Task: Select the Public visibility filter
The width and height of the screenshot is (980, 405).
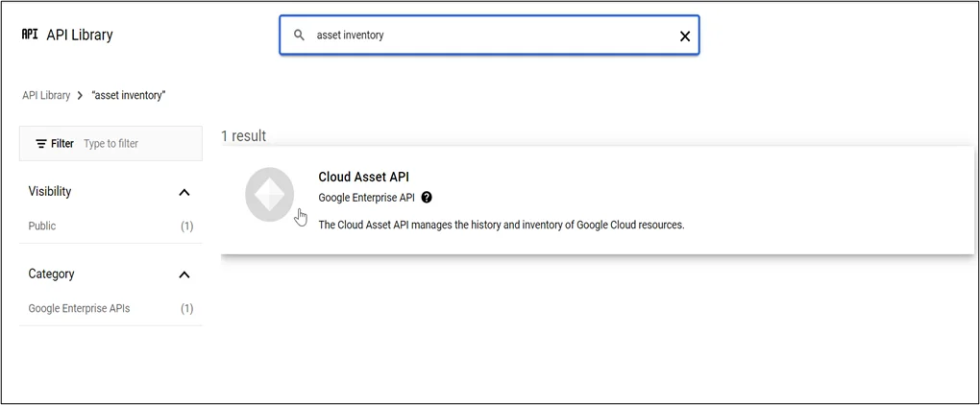Action: tap(42, 226)
